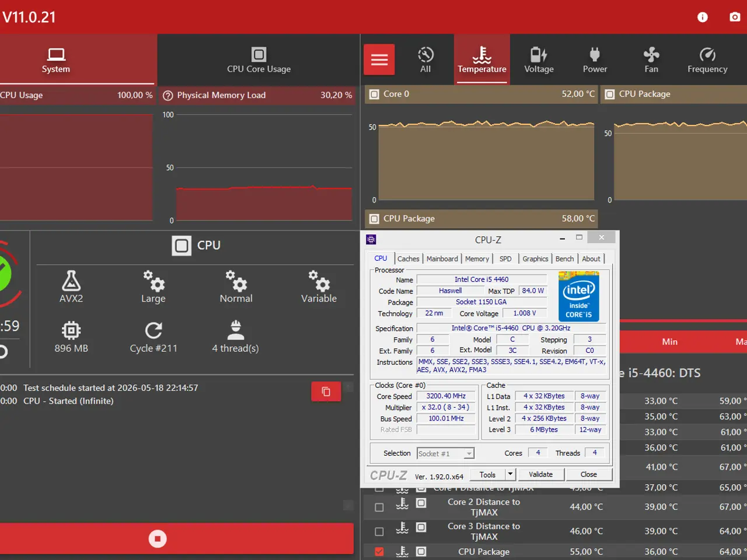The height and width of the screenshot is (560, 747).
Task: Copy the test log to clipboard
Action: pos(326,391)
